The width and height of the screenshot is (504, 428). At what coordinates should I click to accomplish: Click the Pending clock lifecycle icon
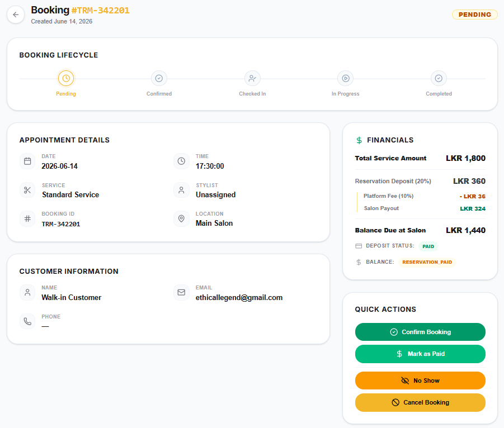[x=66, y=78]
